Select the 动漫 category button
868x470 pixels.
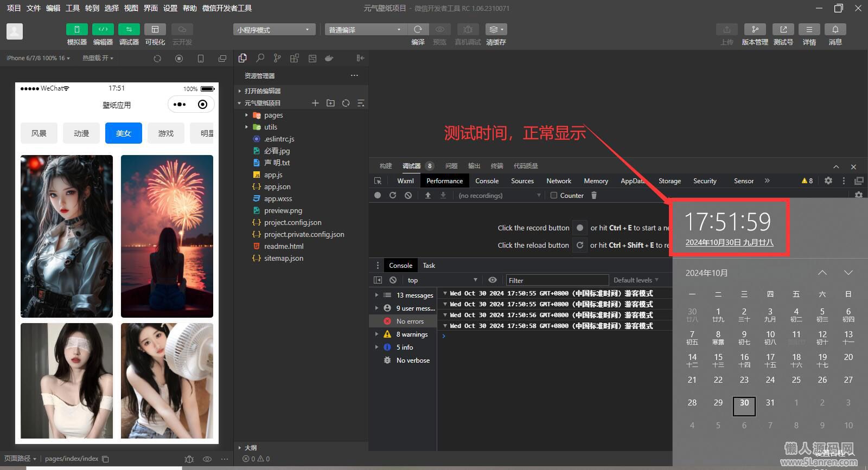pyautogui.click(x=81, y=133)
